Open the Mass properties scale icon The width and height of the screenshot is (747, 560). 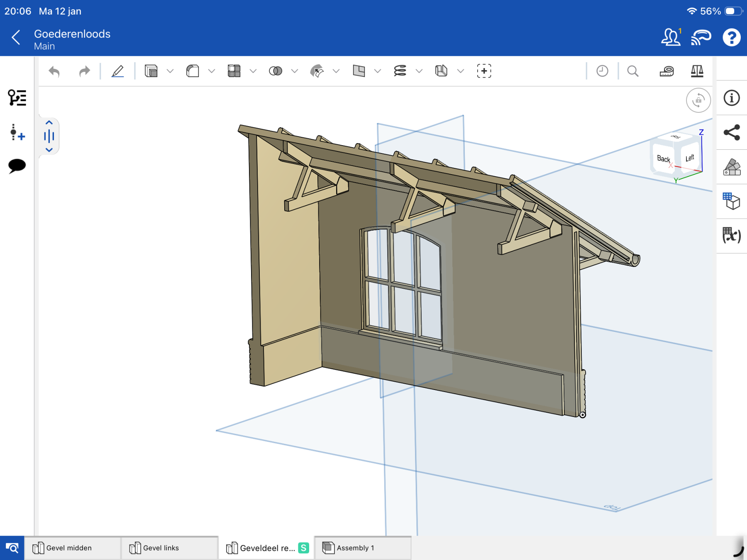pyautogui.click(x=697, y=71)
